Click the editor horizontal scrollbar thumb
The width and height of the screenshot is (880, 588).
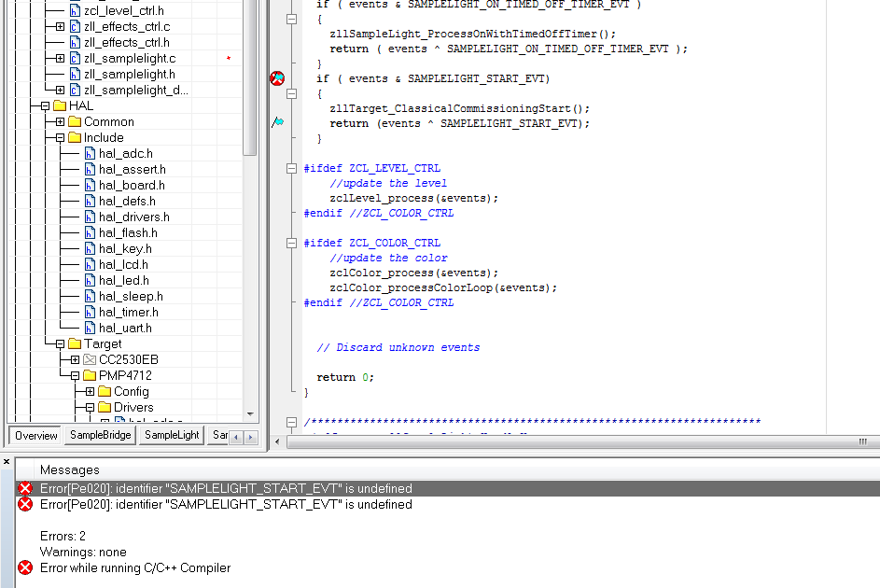(583, 442)
